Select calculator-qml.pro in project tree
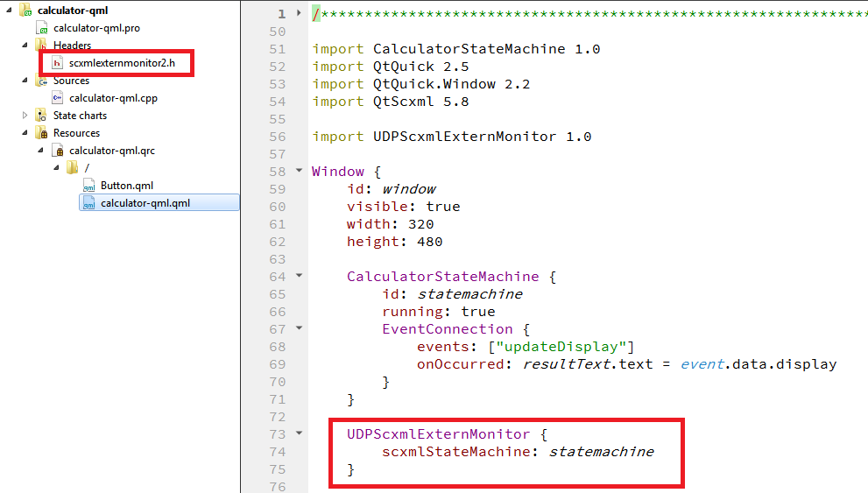This screenshot has width=868, height=493. pyautogui.click(x=97, y=28)
